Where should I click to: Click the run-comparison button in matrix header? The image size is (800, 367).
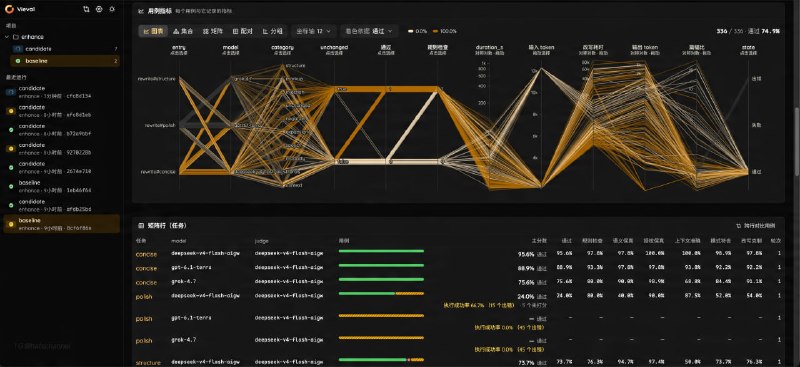755,225
